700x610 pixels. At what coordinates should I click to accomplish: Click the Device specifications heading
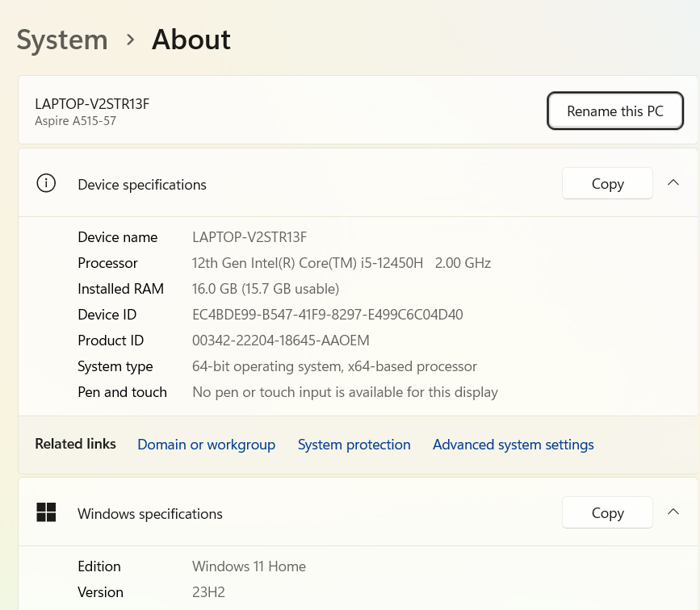[142, 185]
